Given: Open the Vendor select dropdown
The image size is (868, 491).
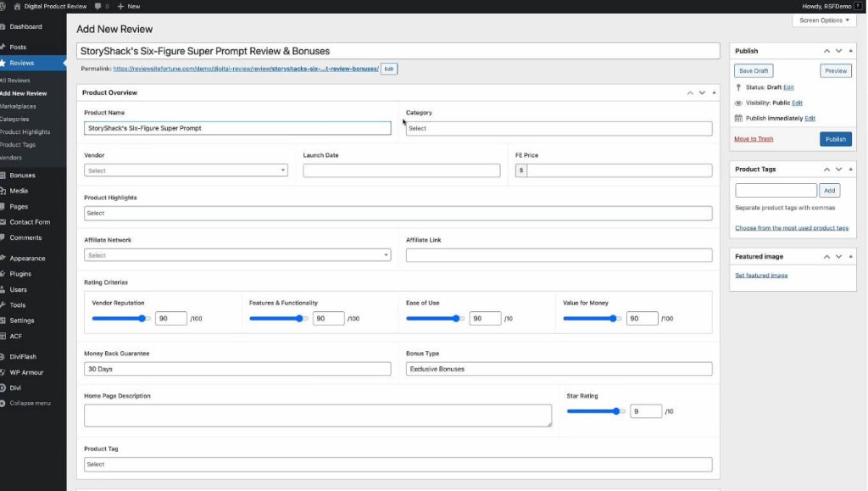Looking at the screenshot, I should coord(186,170).
